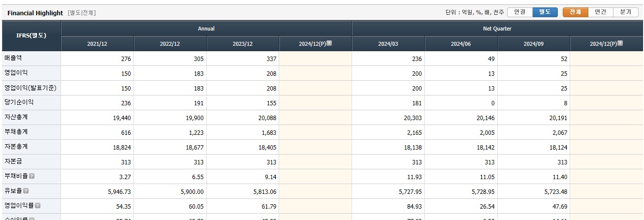Click 2023/12 매출액 value 337
Viewport: 644px width, 220px height.
[x=271, y=59]
